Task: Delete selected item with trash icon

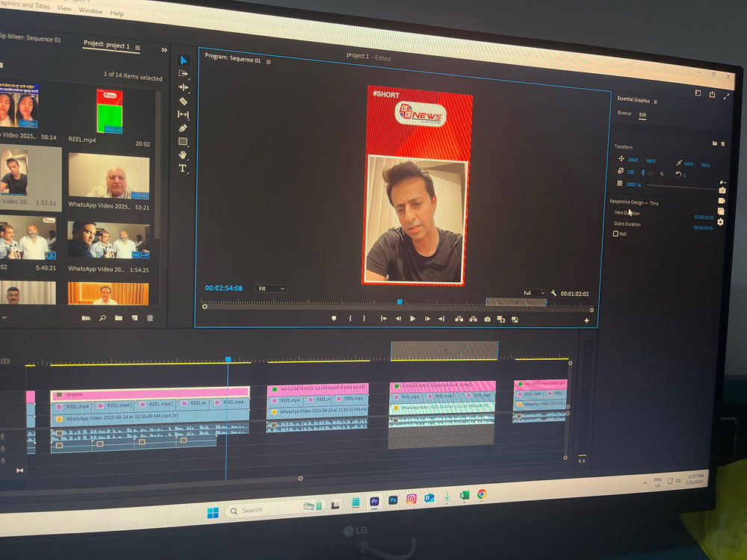Action: pyautogui.click(x=150, y=317)
